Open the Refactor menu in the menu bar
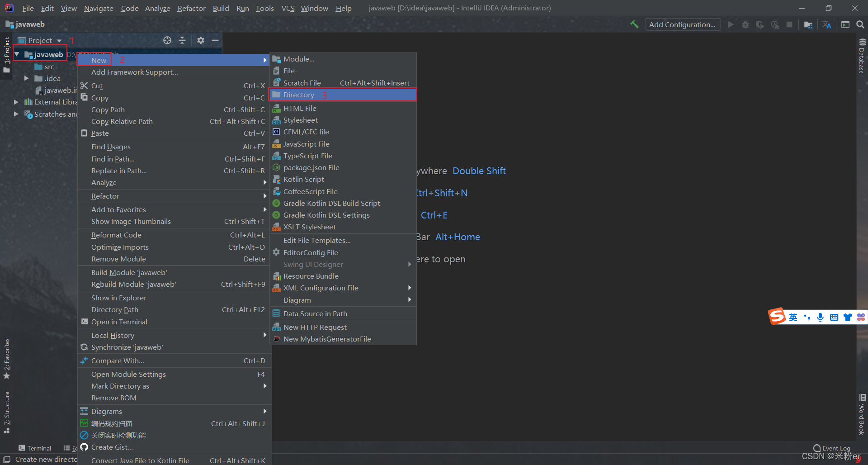 coord(191,8)
